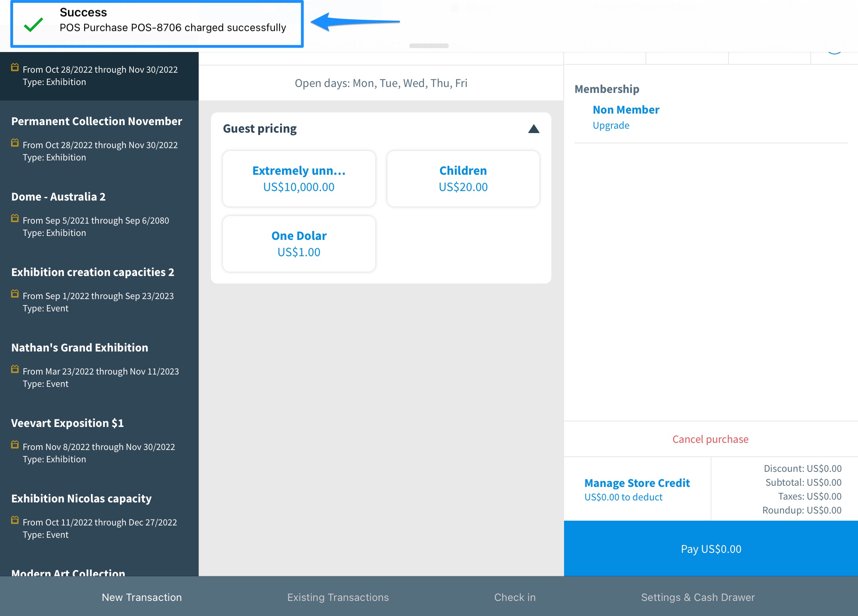
Task: Select the US$10,000.00 Extremely unn... ticket
Action: click(299, 179)
